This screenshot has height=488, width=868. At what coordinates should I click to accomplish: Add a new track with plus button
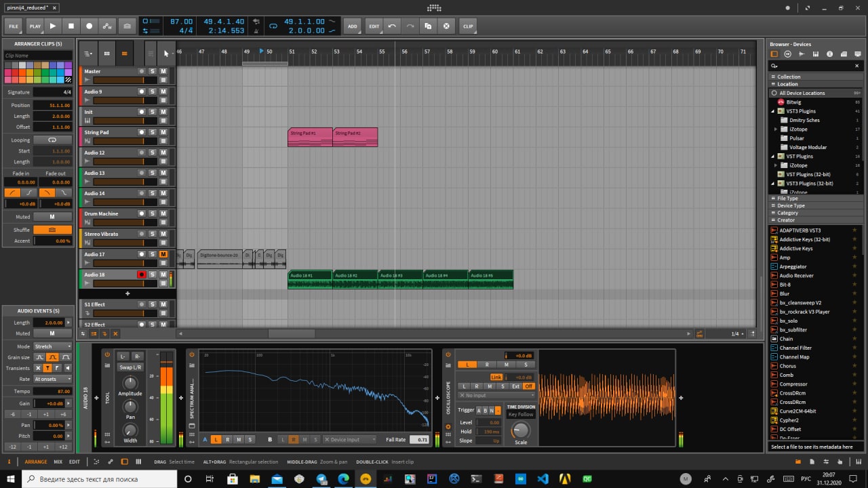[127, 293]
